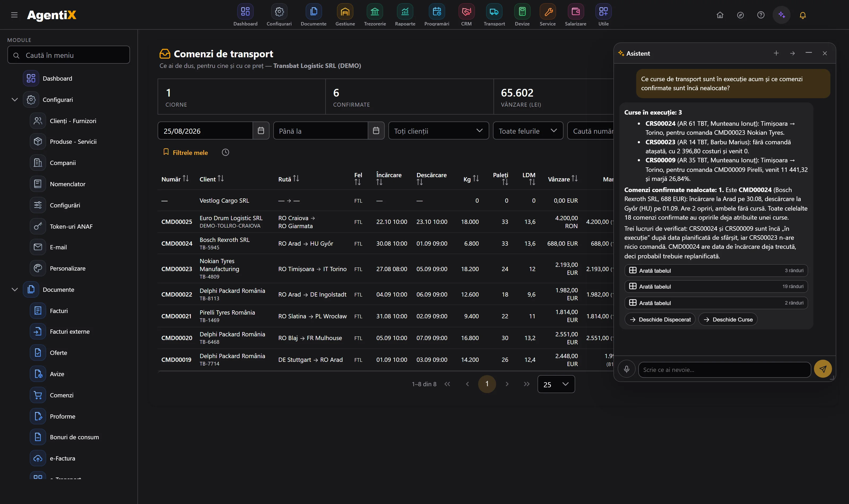Open the Transport module in top bar
Viewport: 849px width, 504px height.
pos(494,15)
